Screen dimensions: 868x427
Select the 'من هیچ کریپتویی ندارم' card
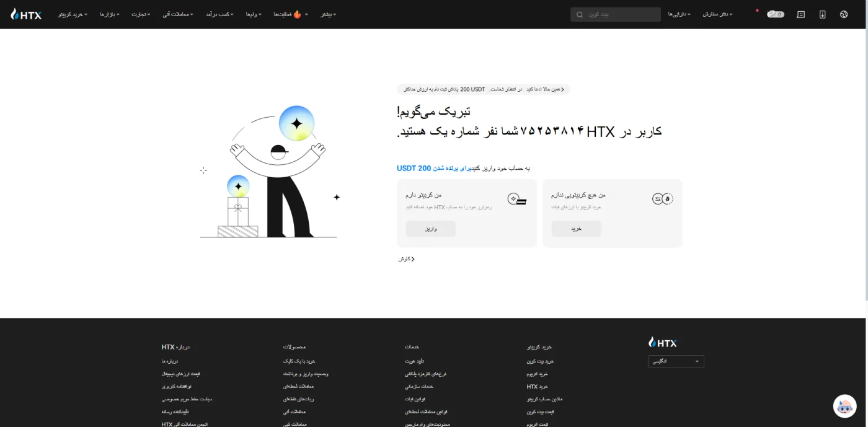(x=613, y=213)
